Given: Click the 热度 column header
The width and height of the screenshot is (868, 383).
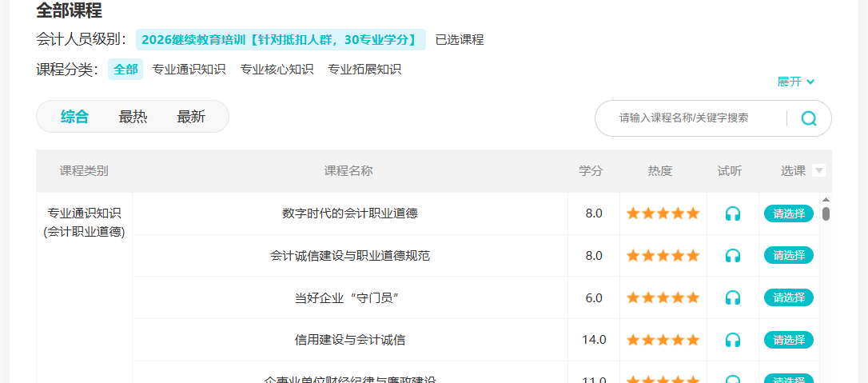Looking at the screenshot, I should click(x=660, y=171).
